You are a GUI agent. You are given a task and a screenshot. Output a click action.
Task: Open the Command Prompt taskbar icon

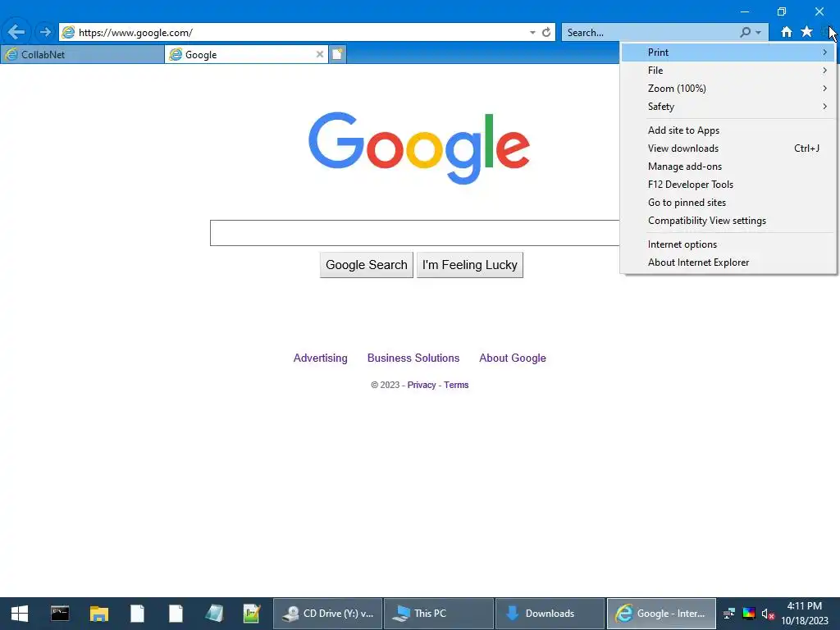tap(60, 614)
